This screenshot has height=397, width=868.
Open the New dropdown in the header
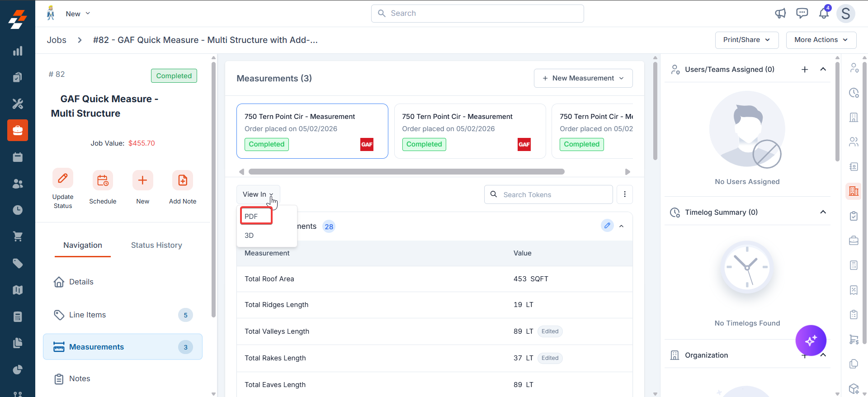tap(78, 14)
